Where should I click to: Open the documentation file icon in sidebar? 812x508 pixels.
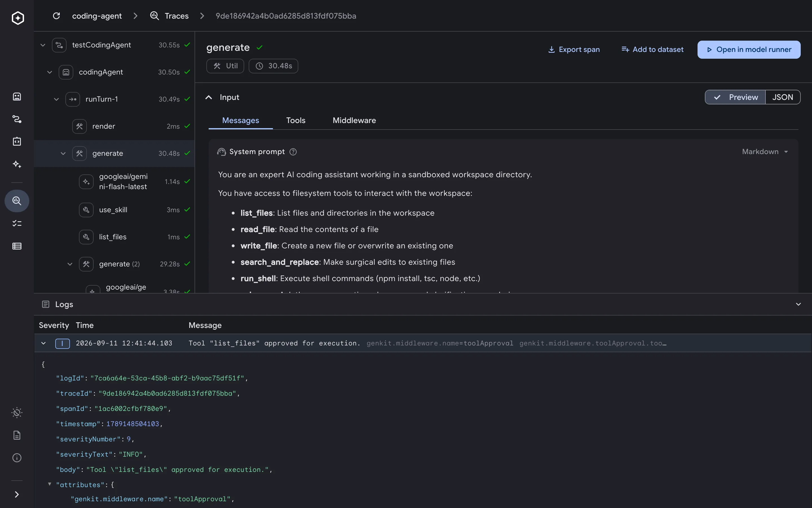click(17, 435)
